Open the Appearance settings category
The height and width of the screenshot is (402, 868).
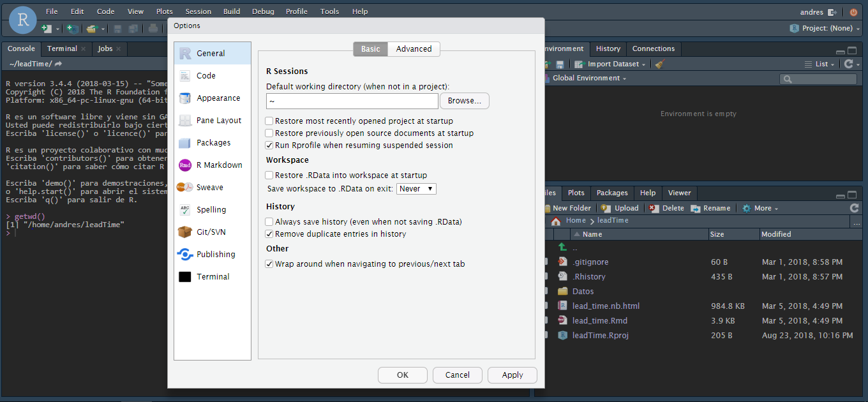tap(212, 98)
